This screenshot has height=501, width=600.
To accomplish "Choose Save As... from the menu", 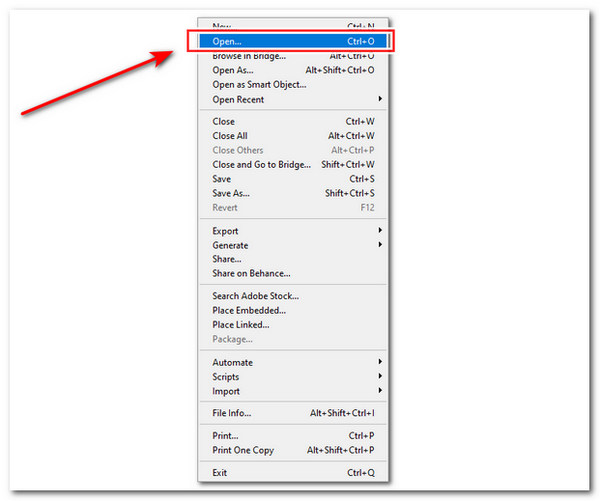I will [293, 193].
